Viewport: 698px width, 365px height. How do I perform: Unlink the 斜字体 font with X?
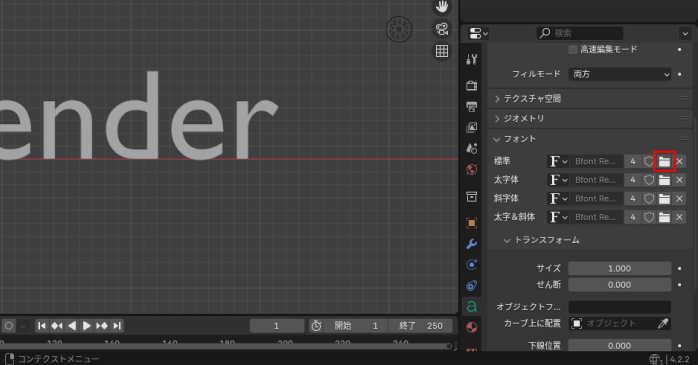point(679,199)
